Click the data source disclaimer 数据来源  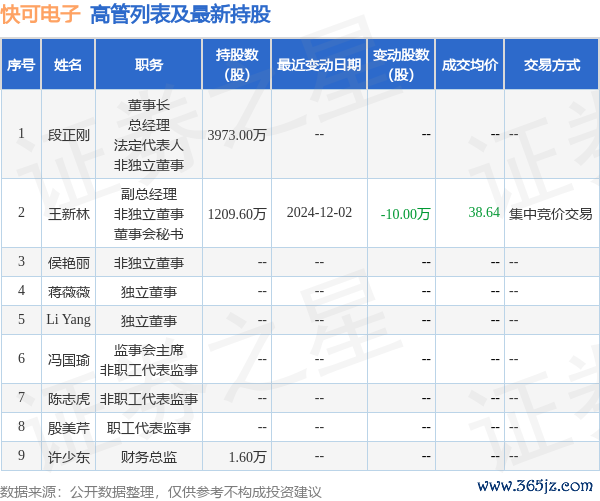[x=161, y=492]
